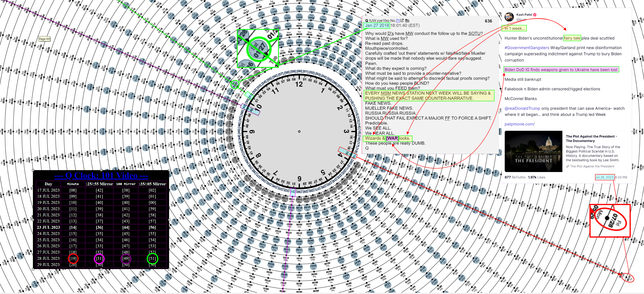
Task: Click post number 636 in the Q drop
Action: tap(488, 21)
